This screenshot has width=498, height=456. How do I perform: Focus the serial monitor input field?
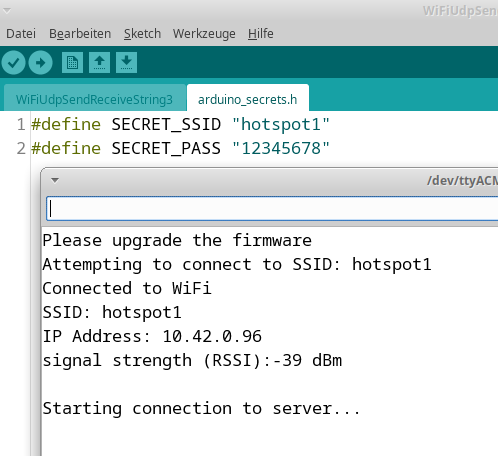(x=272, y=209)
